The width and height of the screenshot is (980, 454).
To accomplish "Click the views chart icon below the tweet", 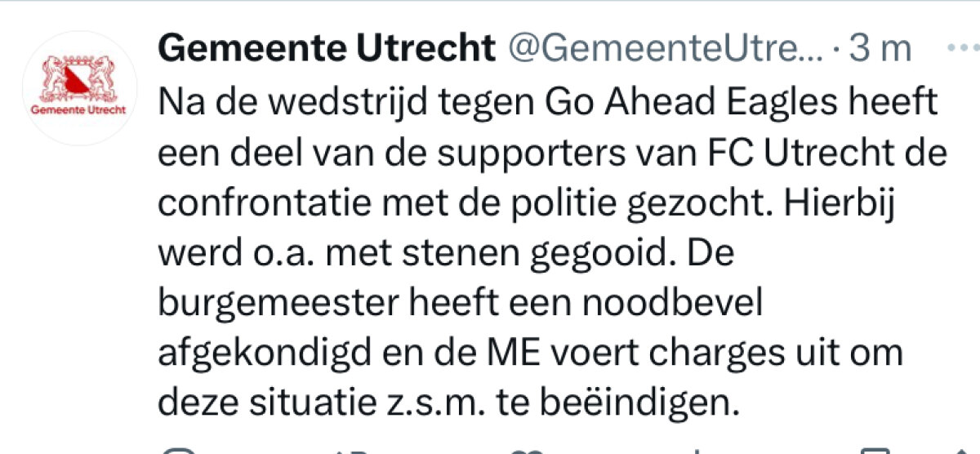I will (x=694, y=451).
